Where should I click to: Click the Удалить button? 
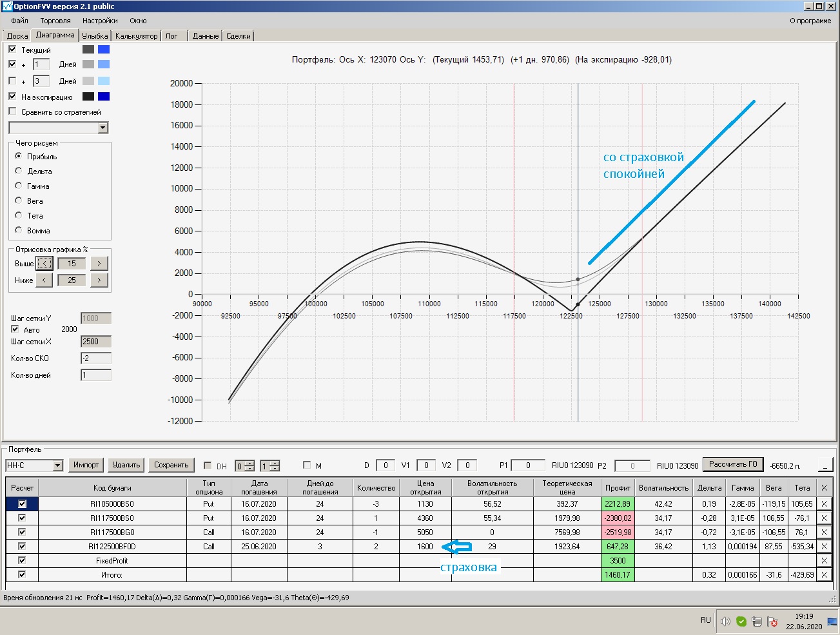[x=126, y=465]
